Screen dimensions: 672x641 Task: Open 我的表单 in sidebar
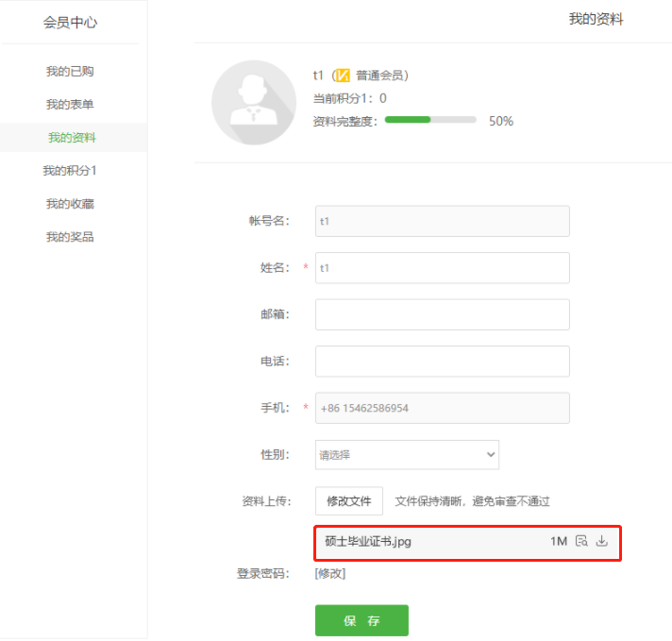click(70, 104)
